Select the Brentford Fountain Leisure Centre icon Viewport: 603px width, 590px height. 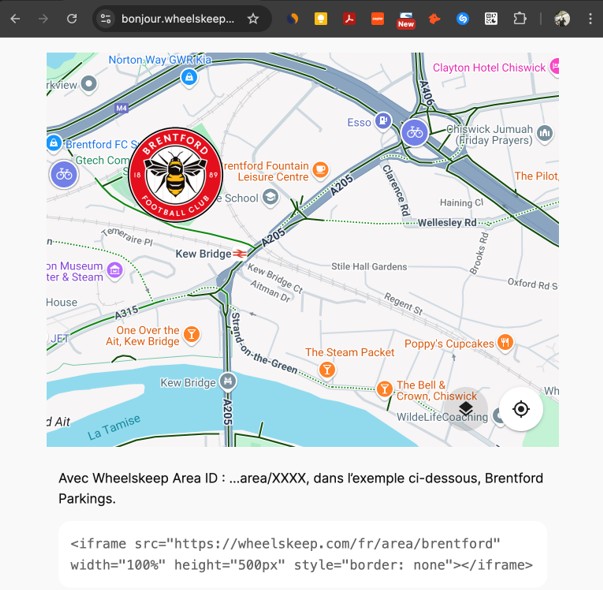point(320,170)
